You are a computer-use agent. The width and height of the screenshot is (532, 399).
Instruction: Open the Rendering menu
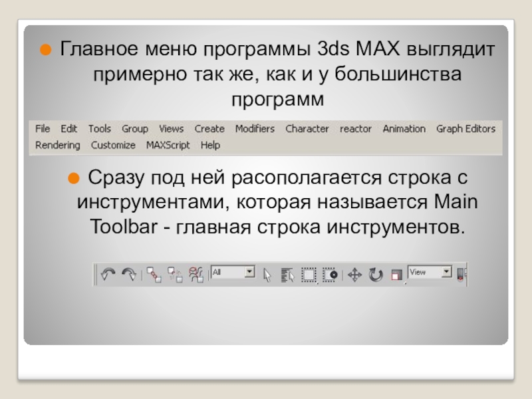[x=58, y=145]
